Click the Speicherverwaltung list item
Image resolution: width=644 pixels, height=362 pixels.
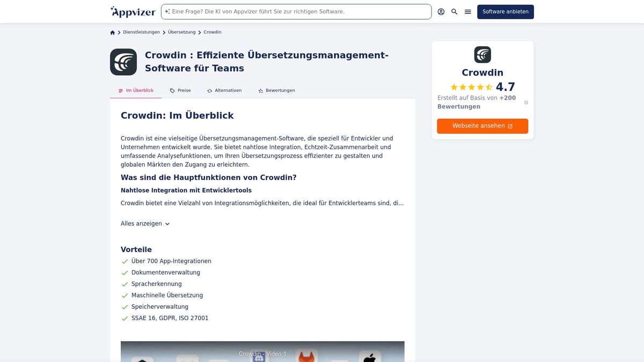[160, 307]
